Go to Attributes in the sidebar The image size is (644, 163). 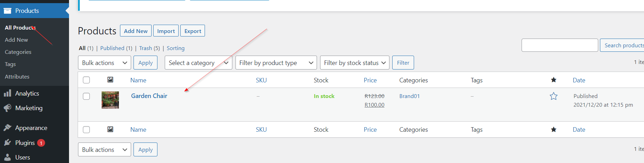(x=17, y=77)
